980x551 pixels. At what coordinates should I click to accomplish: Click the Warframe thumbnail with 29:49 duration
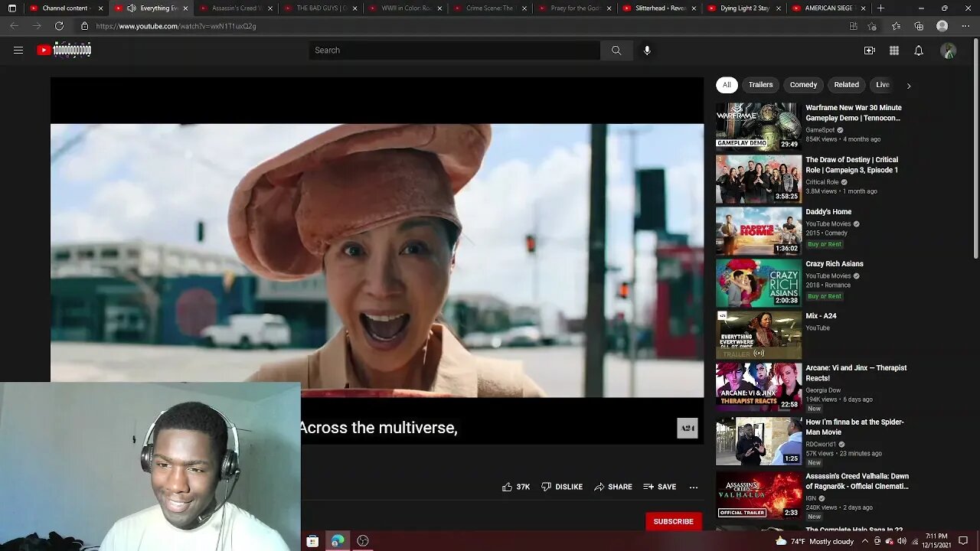(x=759, y=126)
